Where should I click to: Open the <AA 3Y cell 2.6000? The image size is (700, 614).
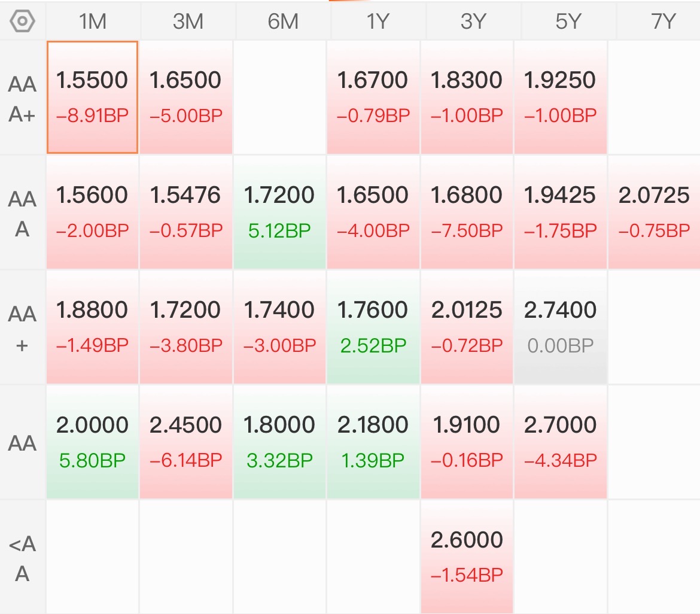(467, 557)
